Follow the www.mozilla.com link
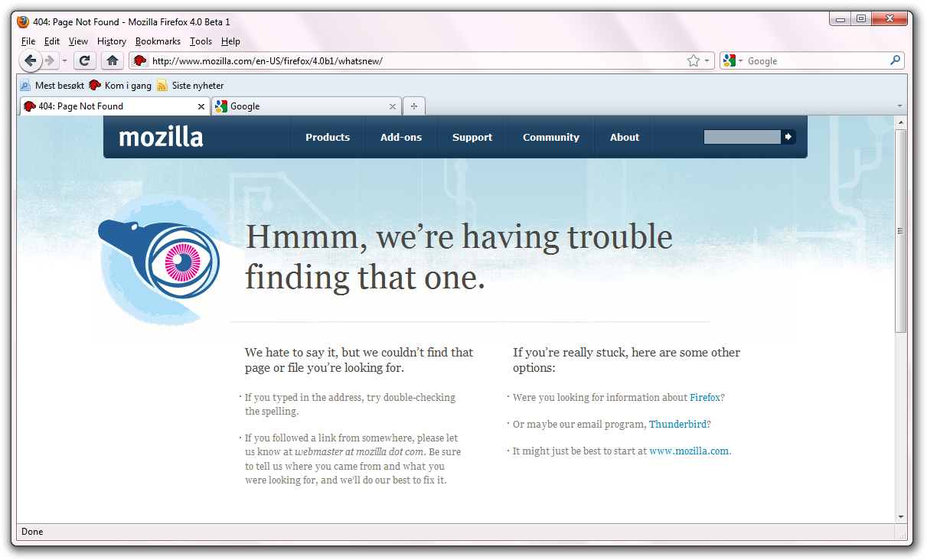927x560 pixels. coord(690,451)
